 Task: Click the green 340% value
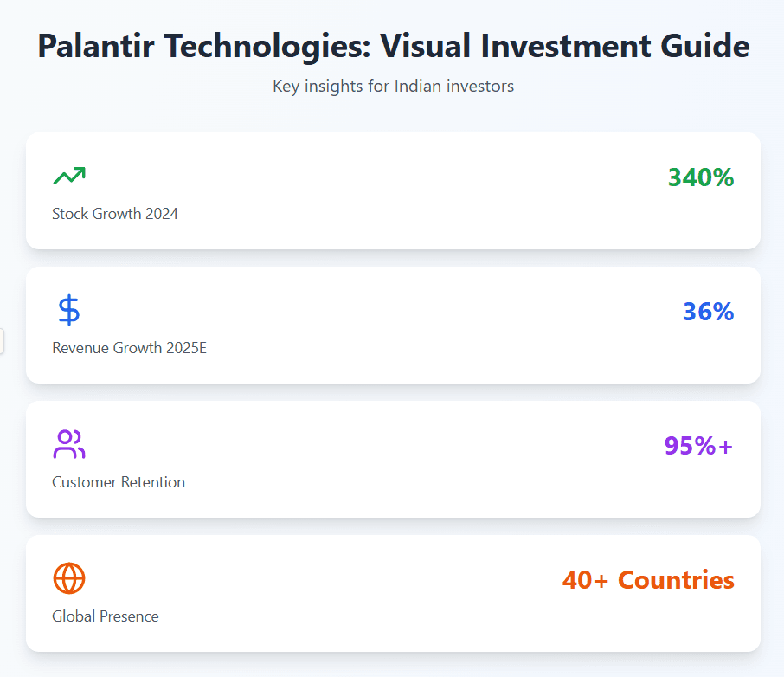[701, 177]
